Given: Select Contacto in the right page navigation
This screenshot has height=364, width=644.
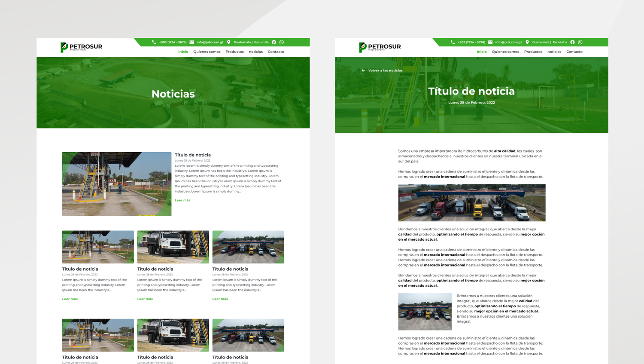Looking at the screenshot, I should coord(574,52).
